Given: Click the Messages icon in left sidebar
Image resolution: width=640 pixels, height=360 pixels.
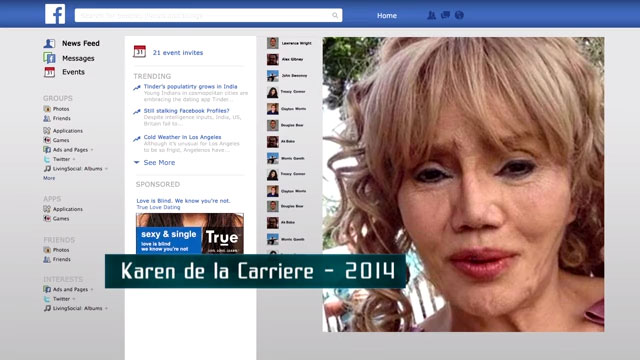Looking at the screenshot, I should click(49, 58).
